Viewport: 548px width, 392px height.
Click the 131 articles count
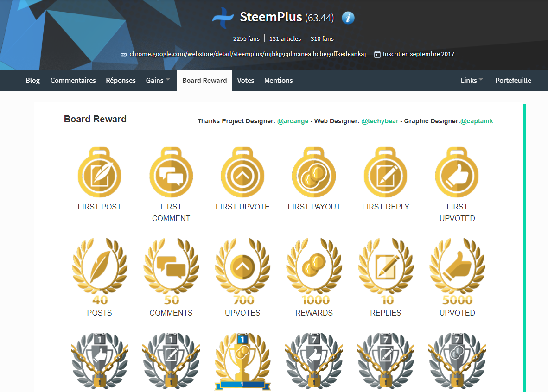click(x=285, y=39)
